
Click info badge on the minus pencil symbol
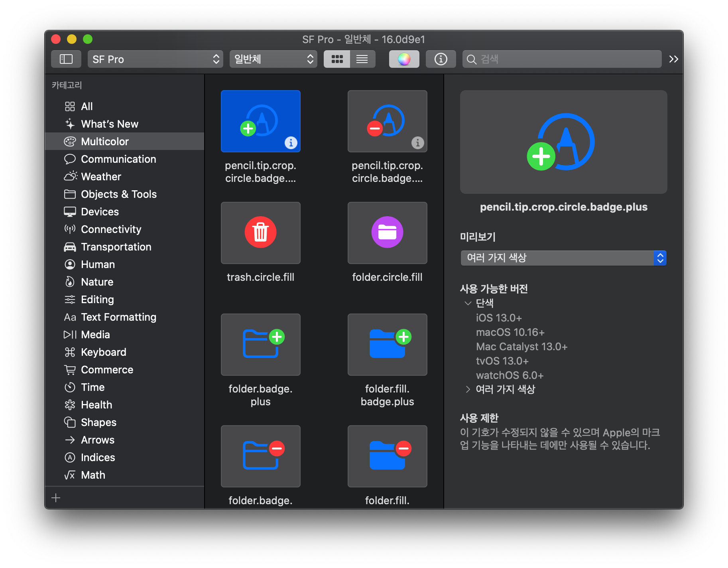pyautogui.click(x=418, y=142)
